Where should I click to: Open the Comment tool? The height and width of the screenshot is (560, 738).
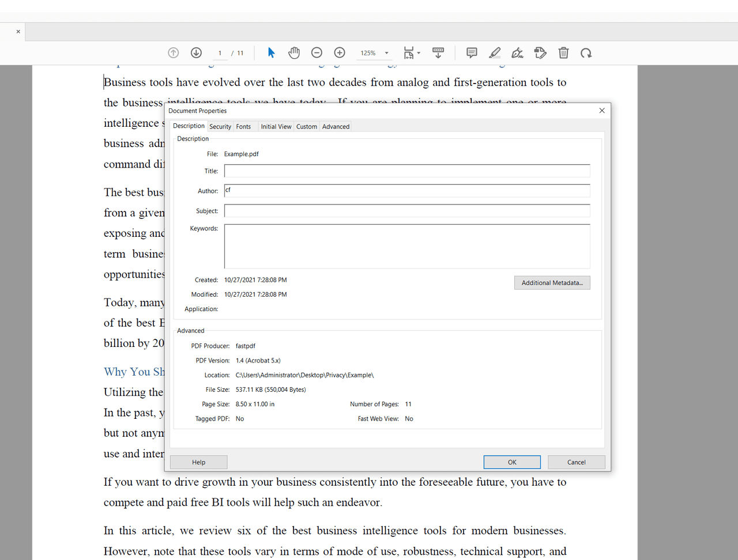point(472,52)
